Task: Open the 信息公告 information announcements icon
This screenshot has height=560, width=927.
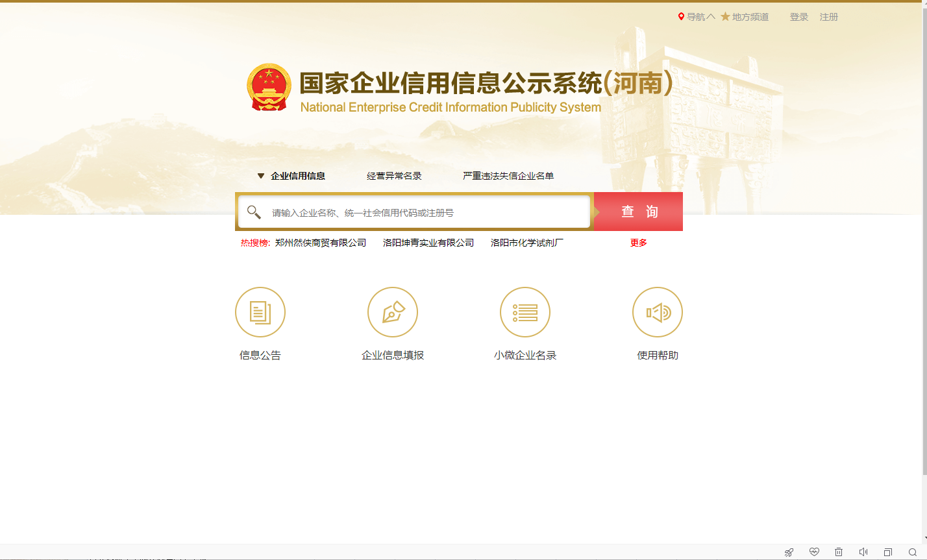Action: click(x=260, y=312)
